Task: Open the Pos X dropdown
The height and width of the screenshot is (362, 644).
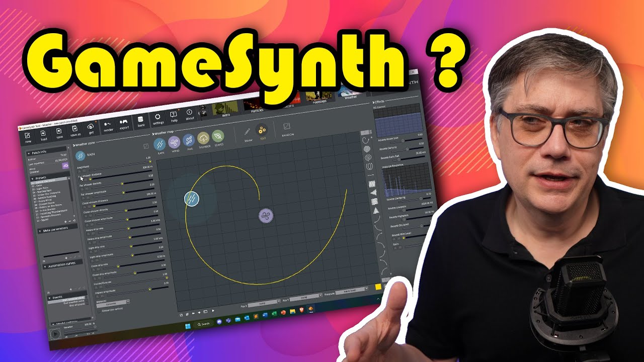Action: pyautogui.click(x=265, y=304)
